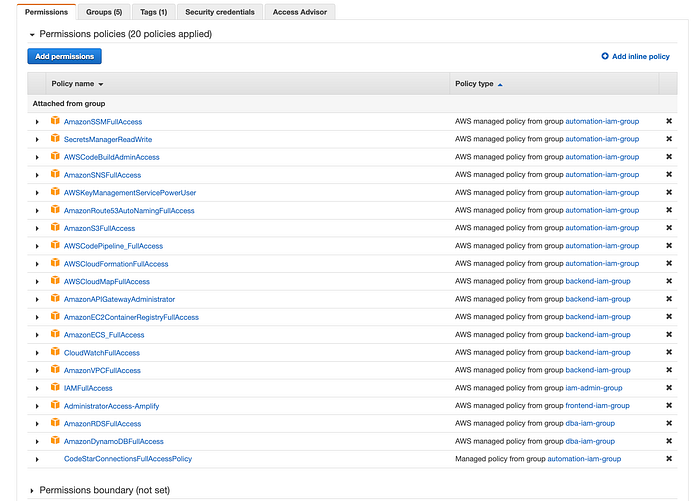
Task: Detach AmazonVPCFullAccess via X icon
Action: coord(669,370)
